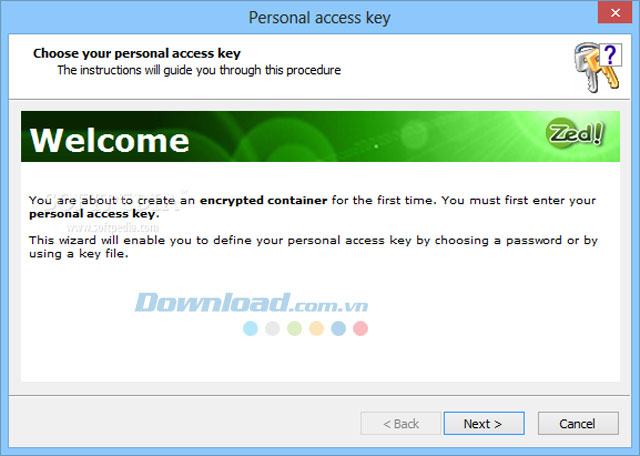This screenshot has width=640, height=456.
Task: Click the Choose your personal access key heading
Action: pos(137,53)
